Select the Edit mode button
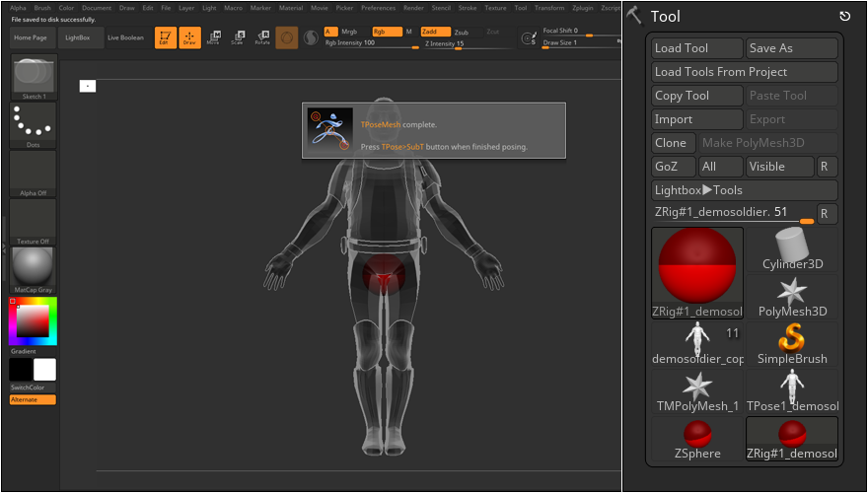 pos(166,37)
